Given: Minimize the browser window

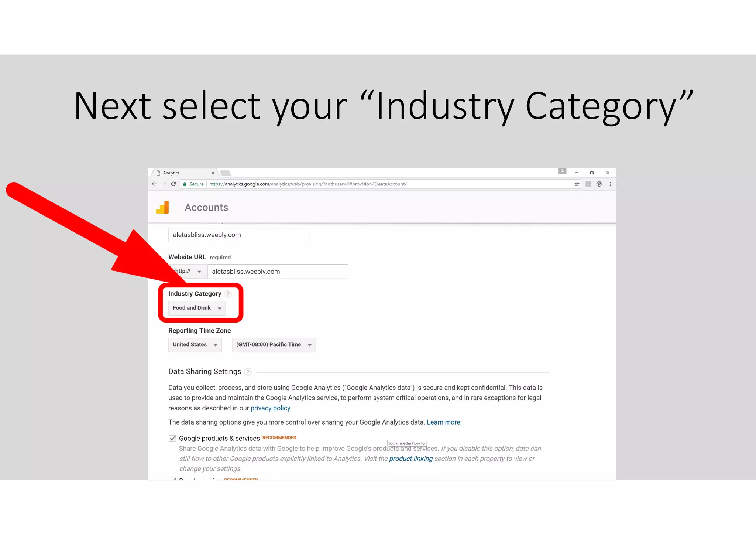Looking at the screenshot, I should click(x=576, y=173).
